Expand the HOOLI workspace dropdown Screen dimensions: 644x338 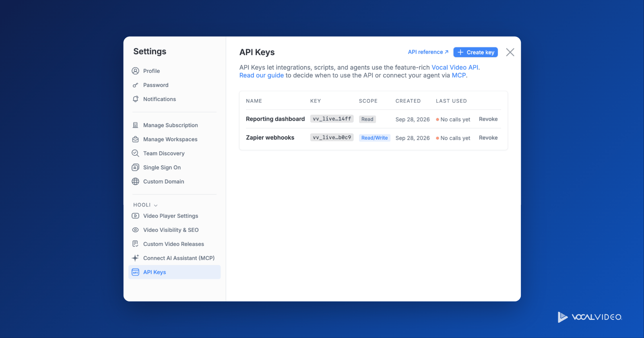coord(145,205)
